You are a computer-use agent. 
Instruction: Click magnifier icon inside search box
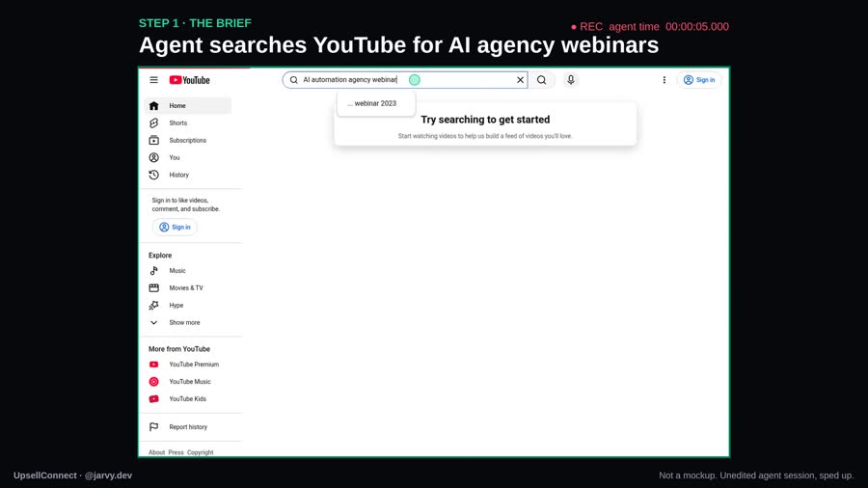(x=294, y=80)
